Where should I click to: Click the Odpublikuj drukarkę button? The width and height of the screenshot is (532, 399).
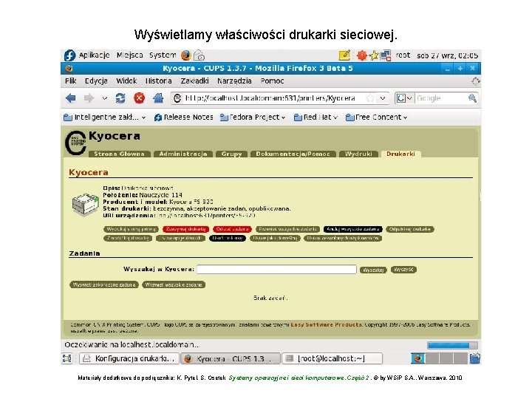tap(410, 229)
